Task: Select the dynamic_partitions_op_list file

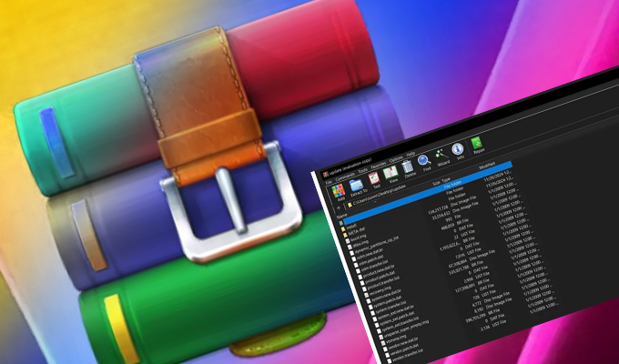Action: click(x=377, y=245)
